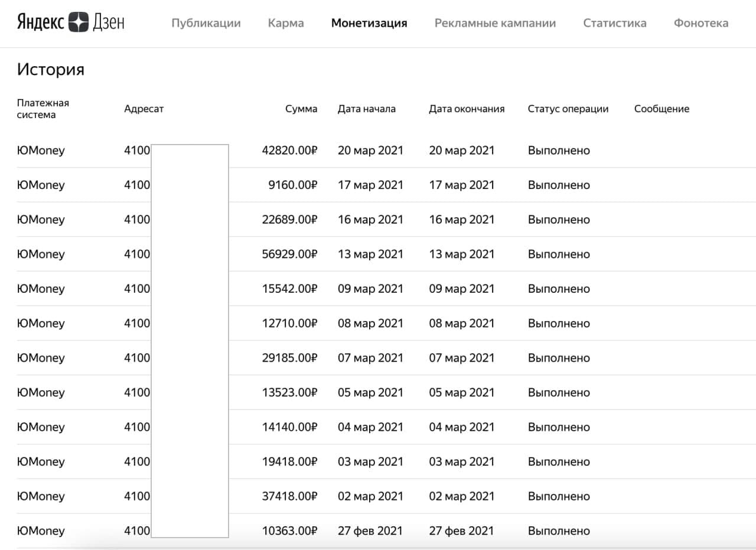
Task: Select the amount 10363.00₽
Action: 289,531
